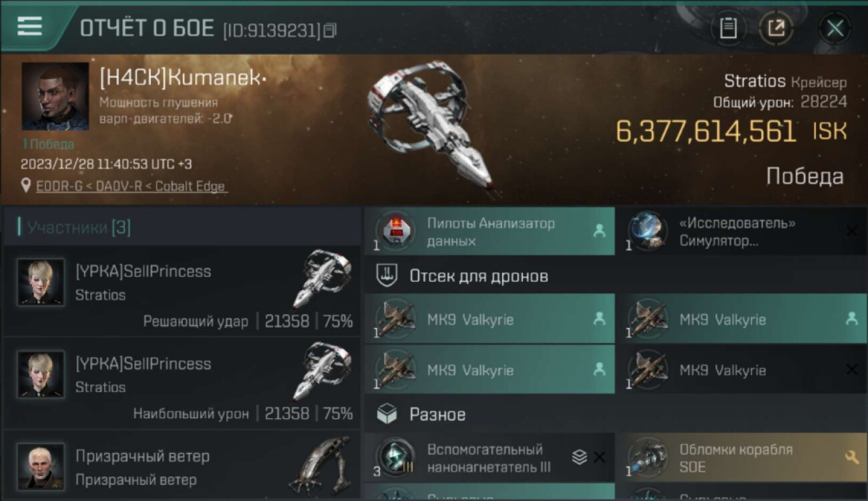Copy the battle report ID
The height and width of the screenshot is (501, 868).
(x=331, y=30)
